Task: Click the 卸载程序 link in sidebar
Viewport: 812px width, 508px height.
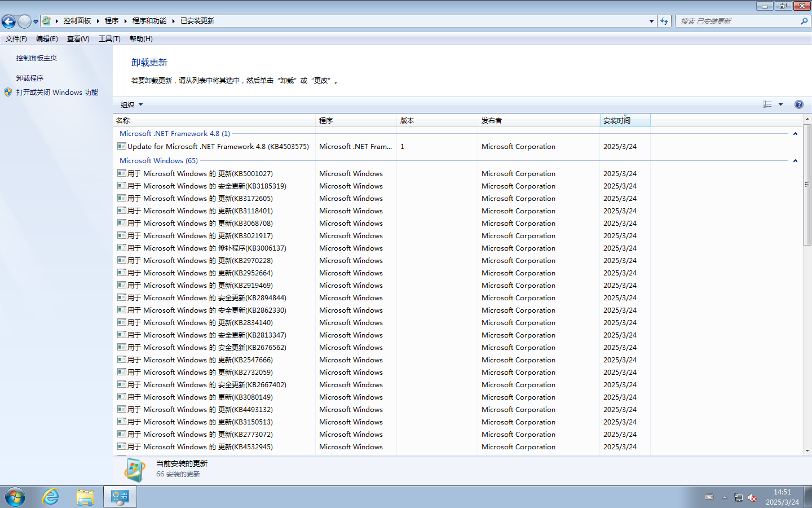Action: (x=30, y=78)
